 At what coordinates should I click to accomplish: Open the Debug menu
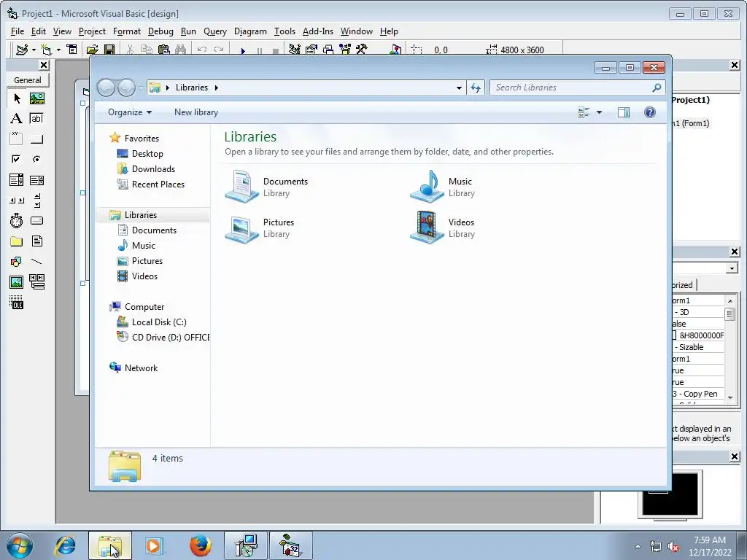tap(160, 31)
